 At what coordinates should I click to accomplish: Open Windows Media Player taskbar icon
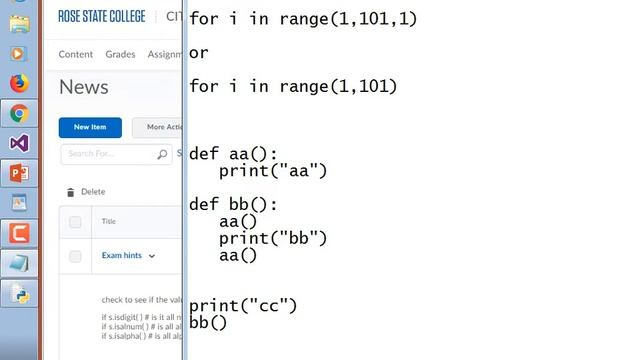pyautogui.click(x=19, y=53)
